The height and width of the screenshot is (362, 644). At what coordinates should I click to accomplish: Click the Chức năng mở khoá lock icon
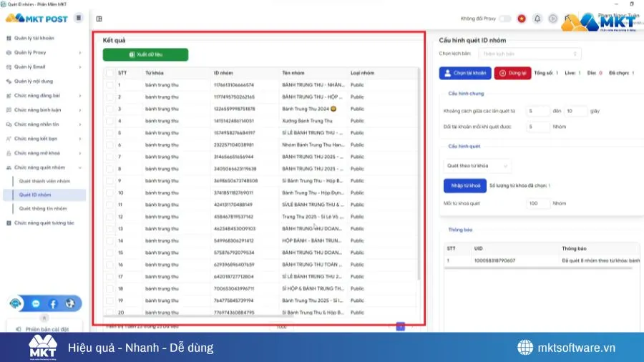coord(9,153)
